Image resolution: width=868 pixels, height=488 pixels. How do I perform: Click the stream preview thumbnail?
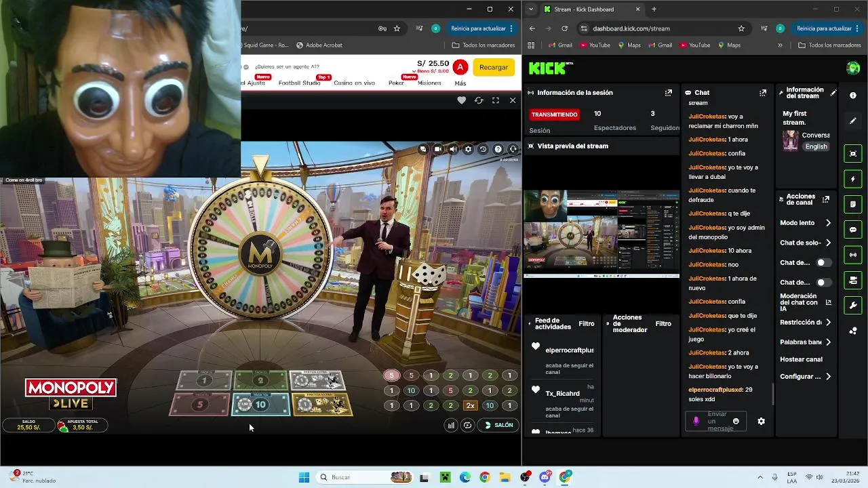tap(601, 234)
